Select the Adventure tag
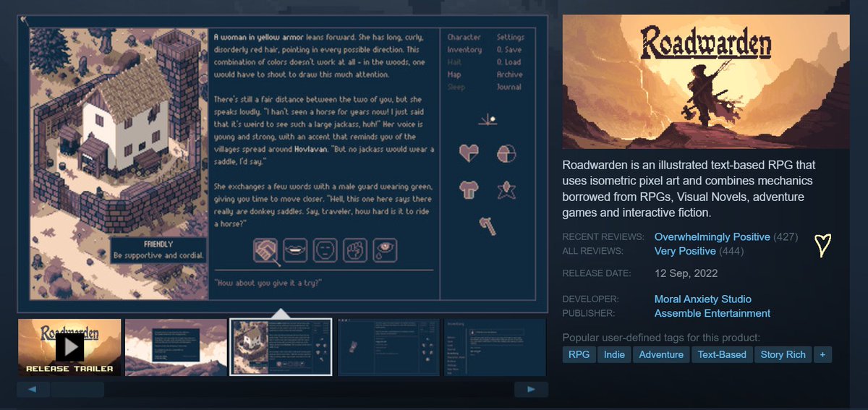The image size is (868, 410). point(661,354)
